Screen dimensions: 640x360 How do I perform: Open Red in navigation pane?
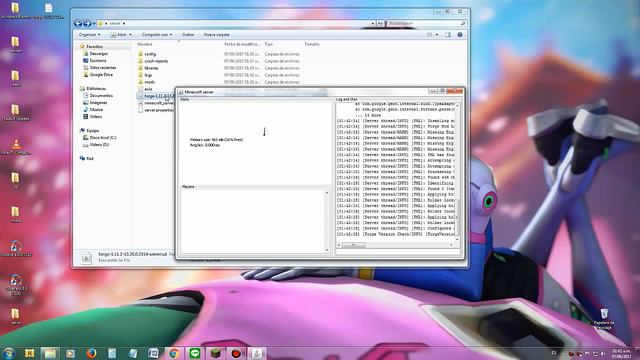click(90, 158)
